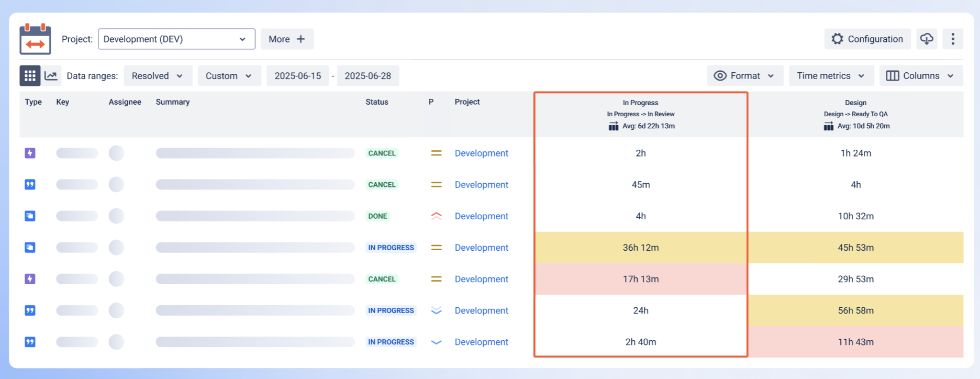
Task: Follow the Development link in the 17h 13m row
Action: tap(481, 279)
